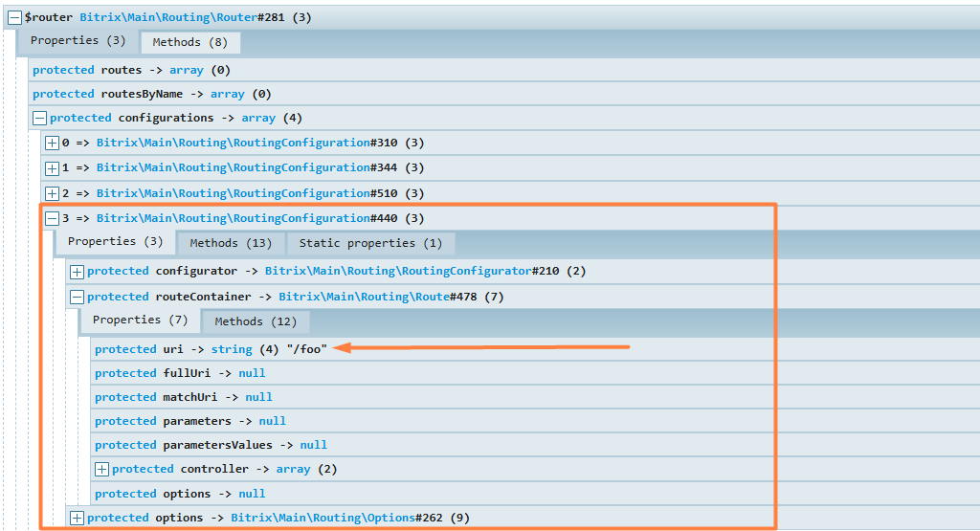Collapse the protected routeContainer Route#478
Screen dimensions: 980x531
[77, 297]
